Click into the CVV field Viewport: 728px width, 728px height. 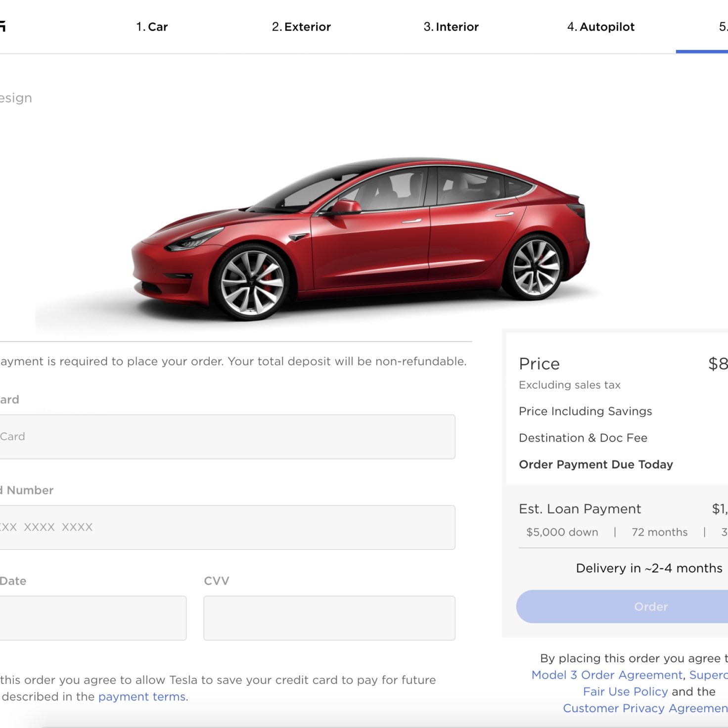pyautogui.click(x=329, y=618)
